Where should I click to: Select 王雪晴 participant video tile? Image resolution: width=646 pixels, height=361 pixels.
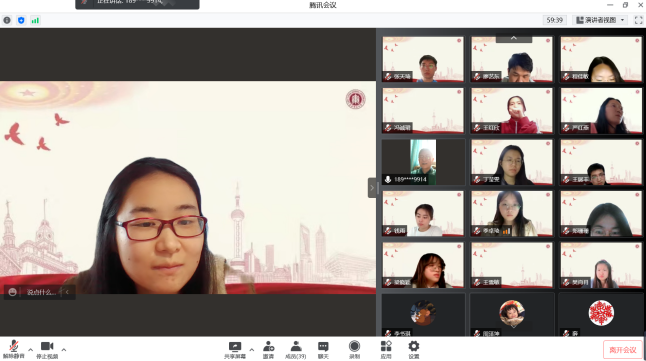point(512,265)
